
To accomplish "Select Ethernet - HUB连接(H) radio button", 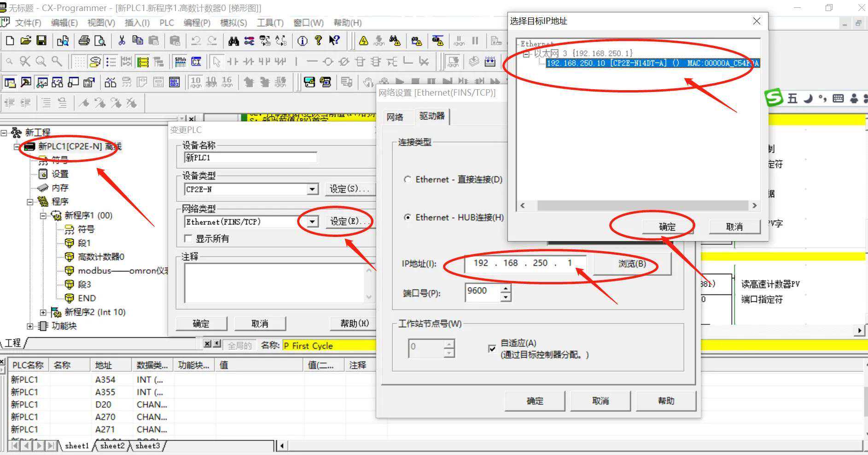I will pyautogui.click(x=407, y=217).
